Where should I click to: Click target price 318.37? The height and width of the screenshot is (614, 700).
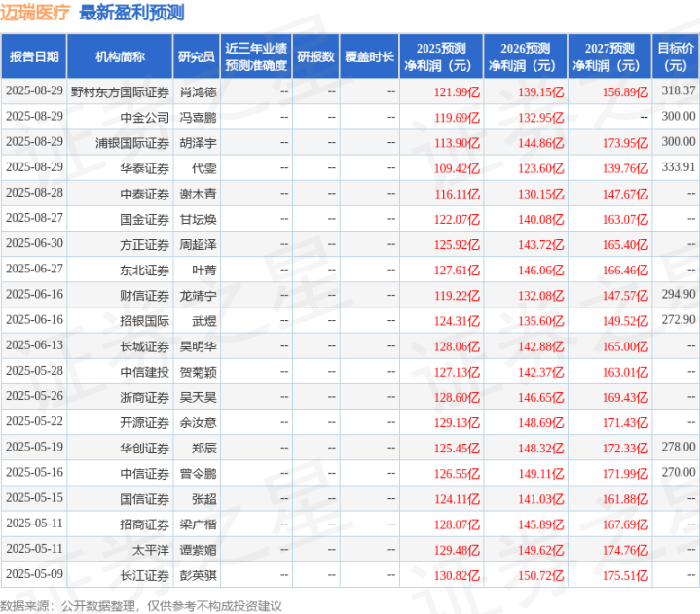click(679, 90)
